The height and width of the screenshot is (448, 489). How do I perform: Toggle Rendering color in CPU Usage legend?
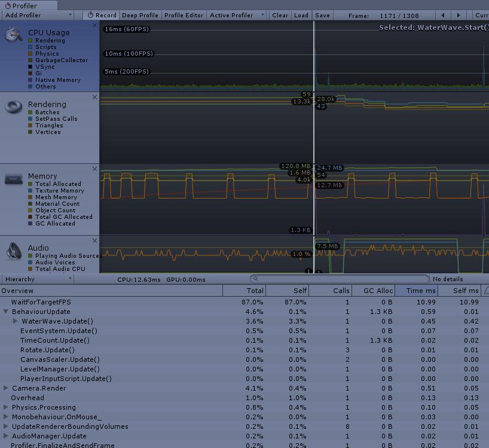click(30, 41)
